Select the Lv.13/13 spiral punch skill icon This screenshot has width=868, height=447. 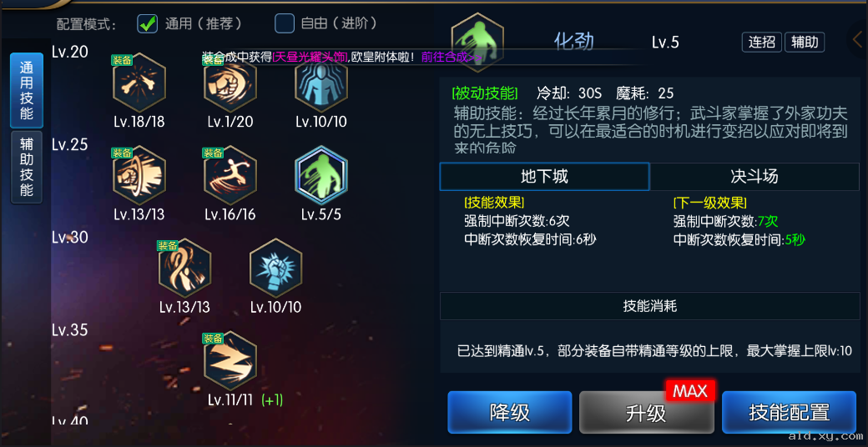coord(139,175)
